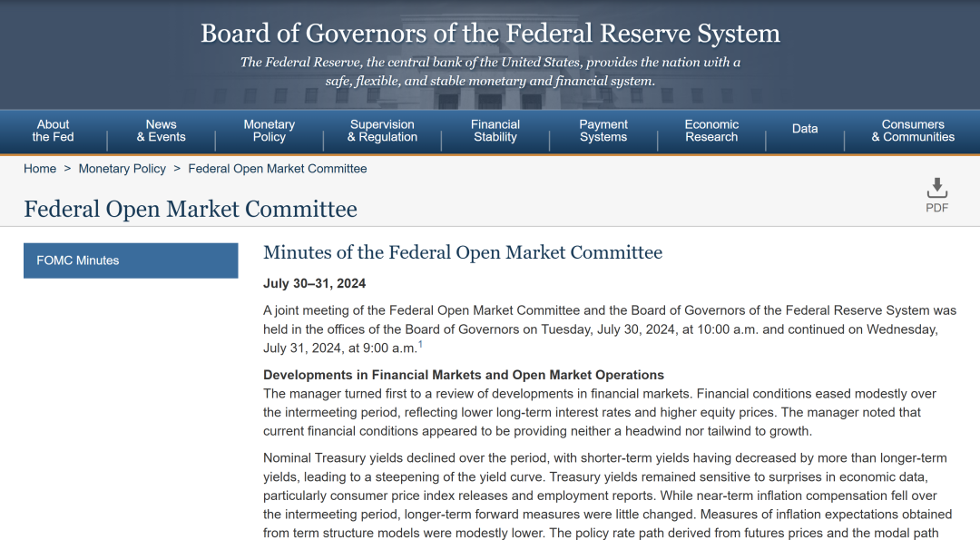Open the About the Fed menu
The width and height of the screenshot is (980, 540).
click(54, 131)
